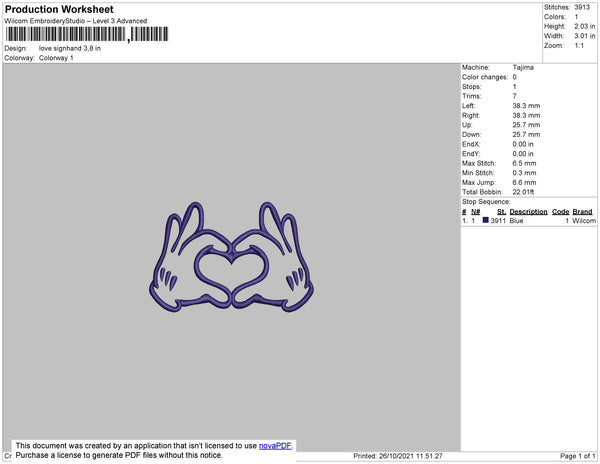Click the 'Code' column header
This screenshot has width=600, height=464.
(561, 212)
